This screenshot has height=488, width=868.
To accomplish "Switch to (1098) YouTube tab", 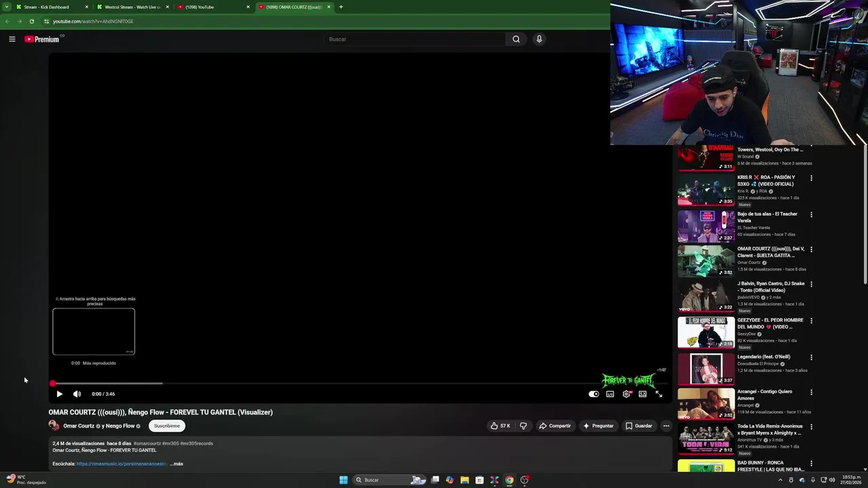I will click(x=213, y=7).
